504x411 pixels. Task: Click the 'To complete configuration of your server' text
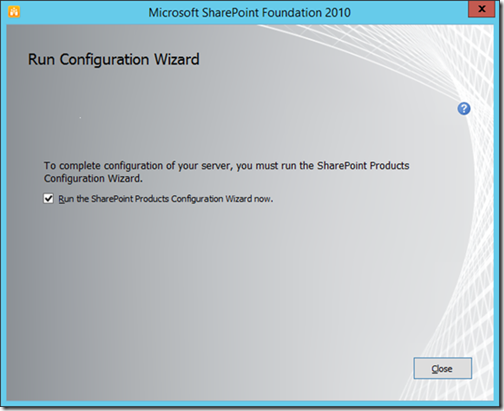click(138, 166)
